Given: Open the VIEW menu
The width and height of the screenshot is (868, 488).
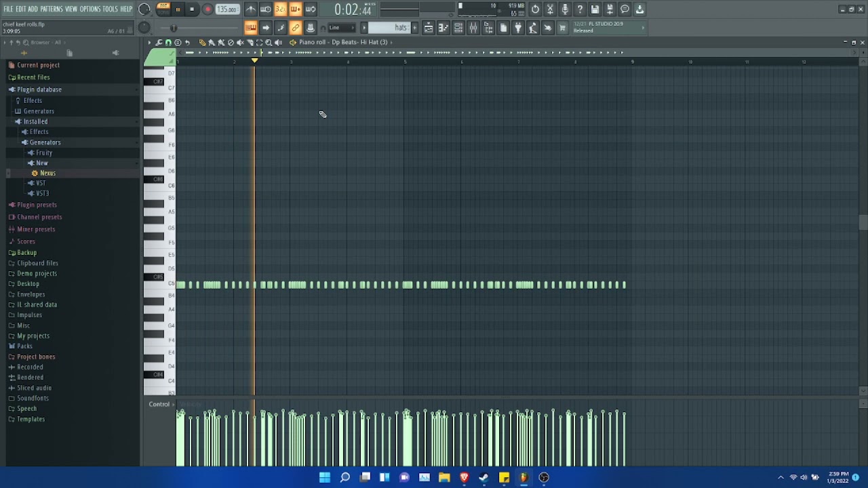Looking at the screenshot, I should pyautogui.click(x=71, y=9).
